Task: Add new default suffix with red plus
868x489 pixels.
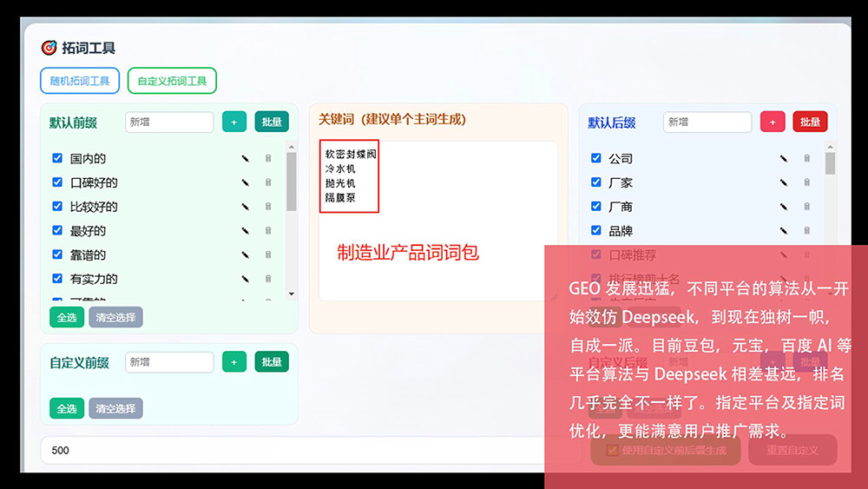Action: pos(773,122)
